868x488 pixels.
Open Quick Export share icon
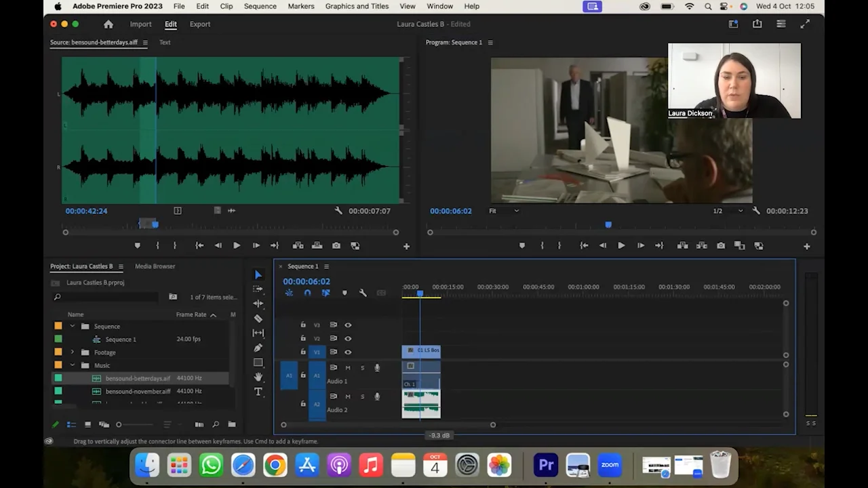[x=757, y=24]
